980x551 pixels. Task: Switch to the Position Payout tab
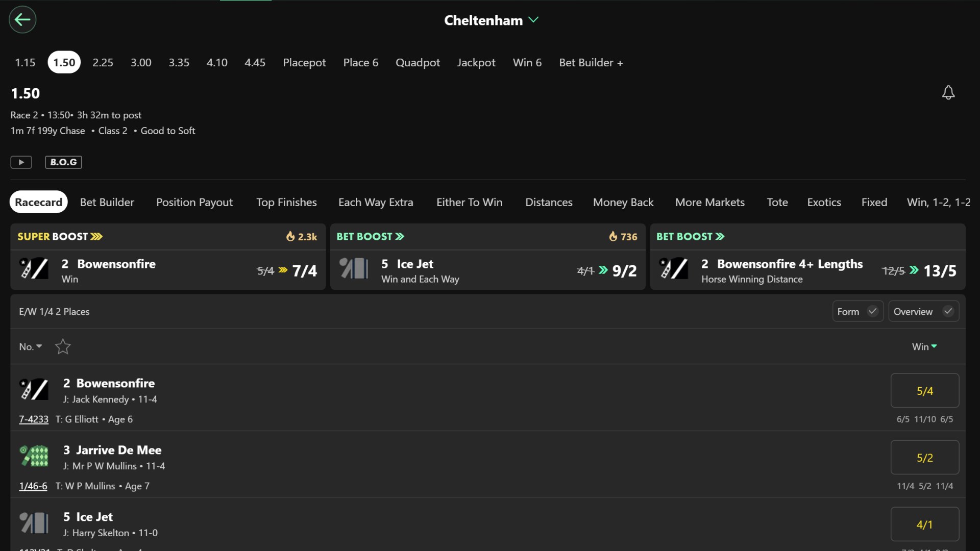[194, 202]
